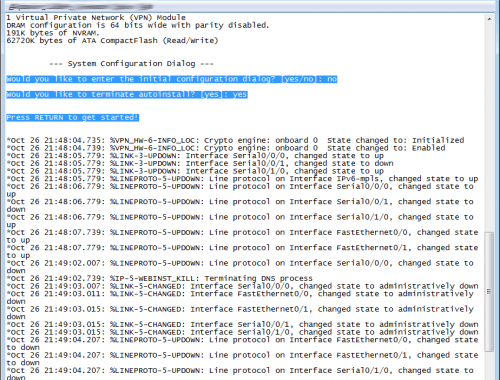Click the '191K bytes of NVRAM.' line
This screenshot has height=380, width=500.
pyautogui.click(x=53, y=33)
